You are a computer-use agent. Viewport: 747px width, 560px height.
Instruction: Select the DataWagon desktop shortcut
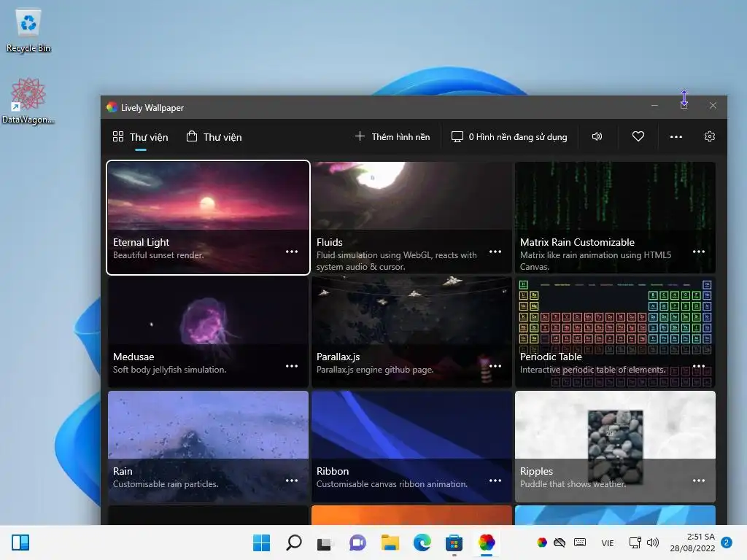(x=28, y=101)
